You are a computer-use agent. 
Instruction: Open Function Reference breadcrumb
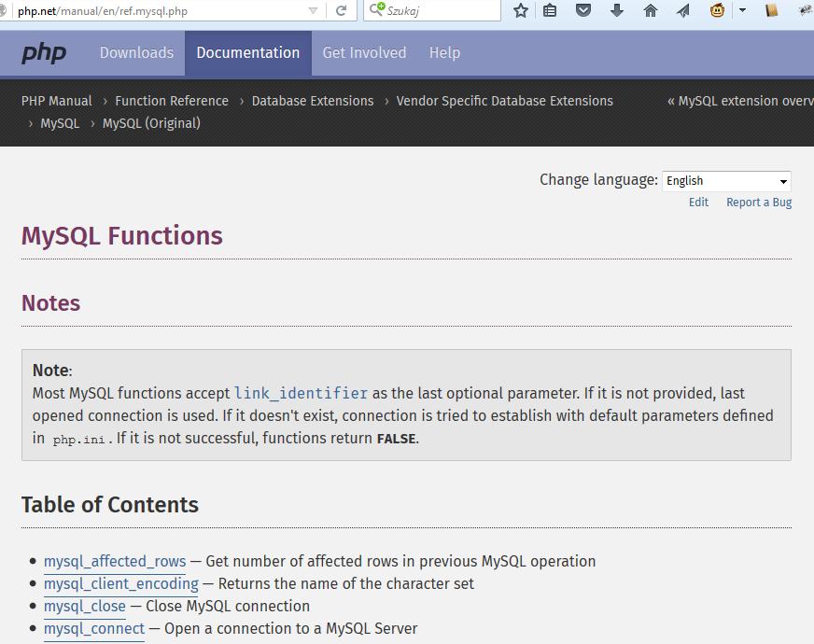click(x=172, y=101)
